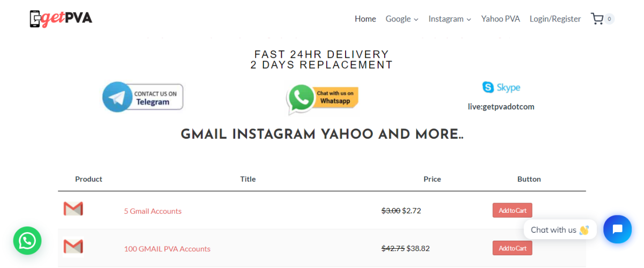The height and width of the screenshot is (268, 644).
Task: Click the Skype logo
Action: click(x=501, y=87)
